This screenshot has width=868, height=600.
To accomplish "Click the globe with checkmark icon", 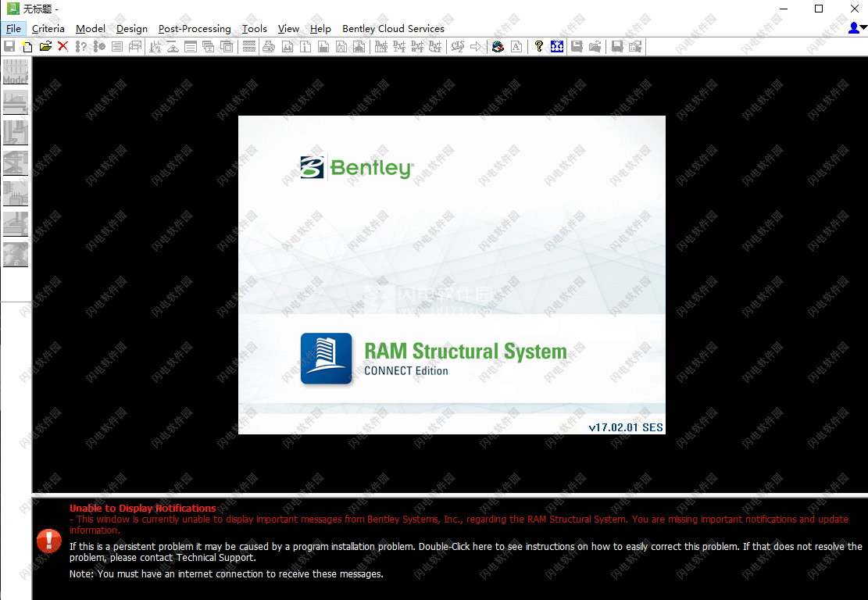I will pyautogui.click(x=498, y=47).
